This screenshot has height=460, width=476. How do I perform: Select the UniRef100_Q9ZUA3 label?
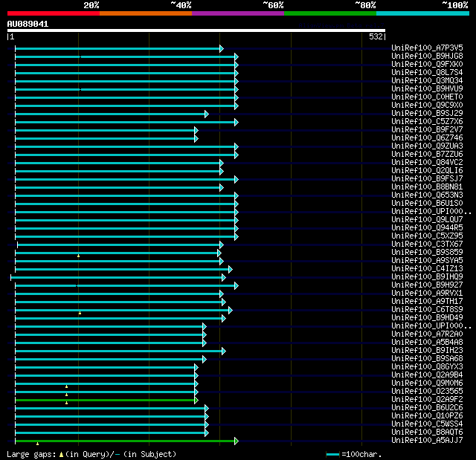coord(427,146)
